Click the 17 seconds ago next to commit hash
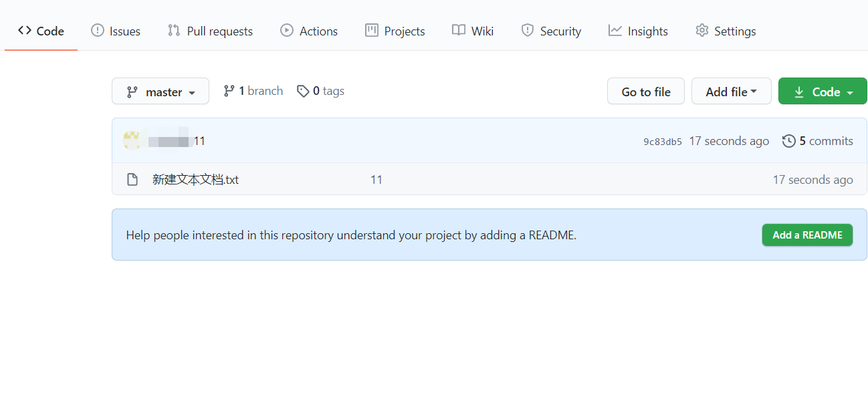The width and height of the screenshot is (868, 405). (729, 141)
